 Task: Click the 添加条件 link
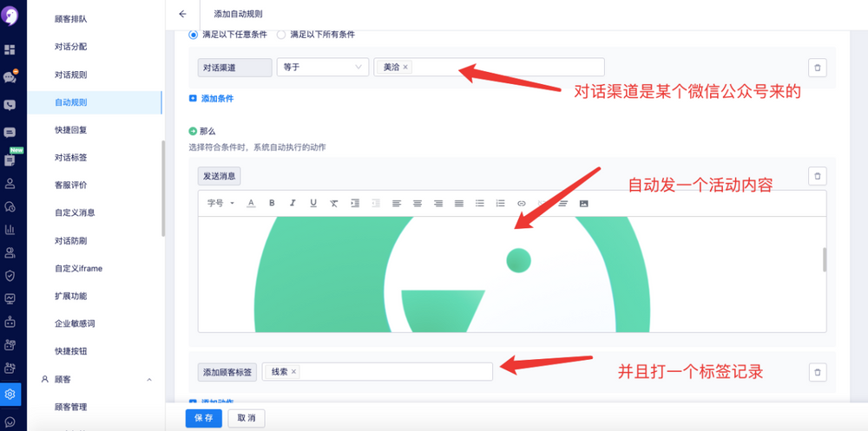click(x=217, y=99)
